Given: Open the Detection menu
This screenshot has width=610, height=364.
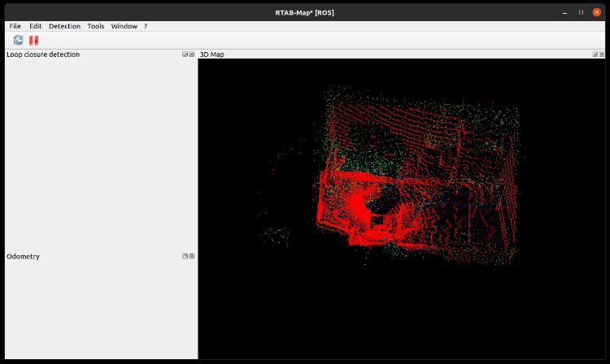Looking at the screenshot, I should point(64,26).
